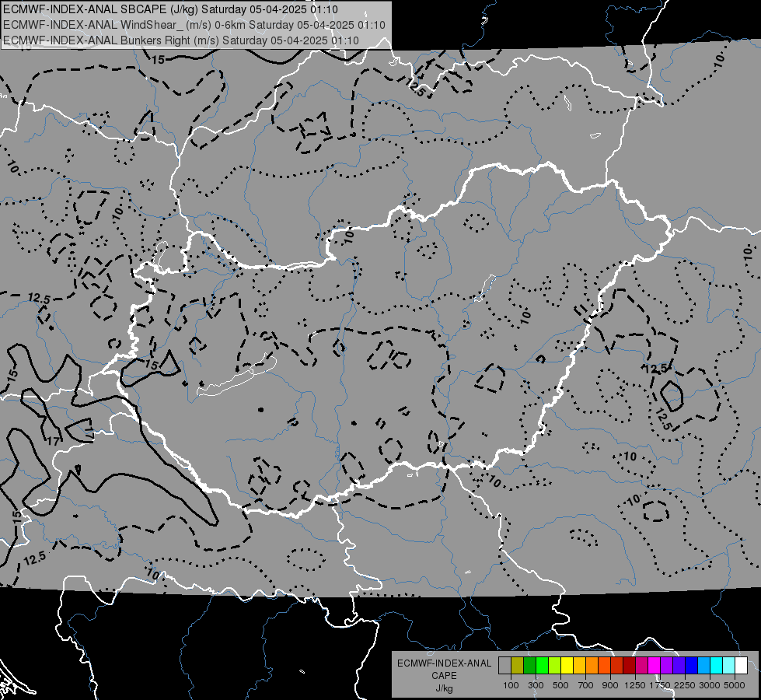This screenshot has width=761, height=700.
Task: Click the 3000 legend scale value
Action: point(710,685)
